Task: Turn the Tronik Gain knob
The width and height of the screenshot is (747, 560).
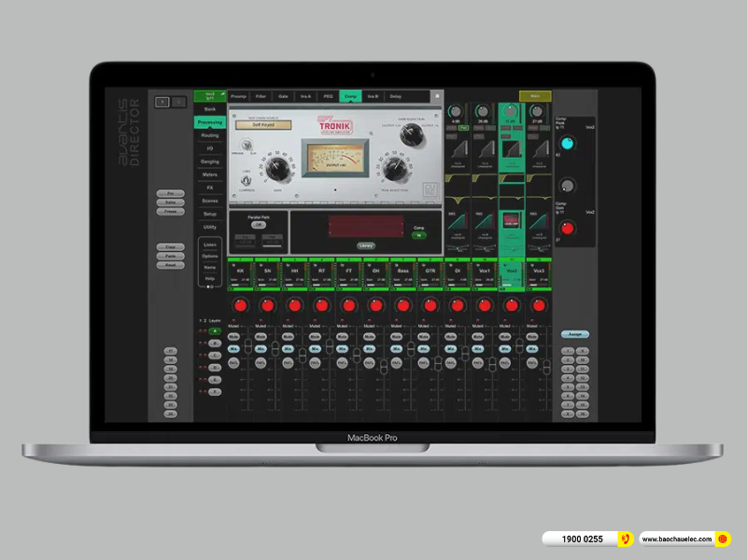Action: click(278, 169)
